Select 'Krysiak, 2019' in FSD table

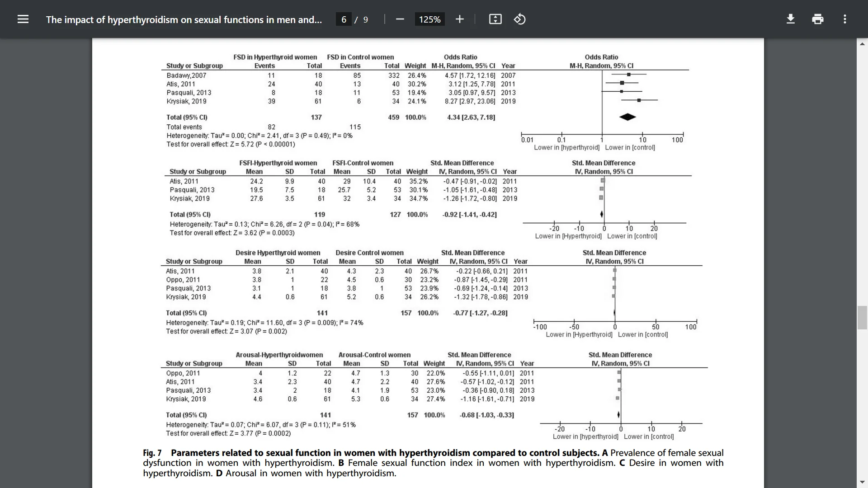(186, 101)
